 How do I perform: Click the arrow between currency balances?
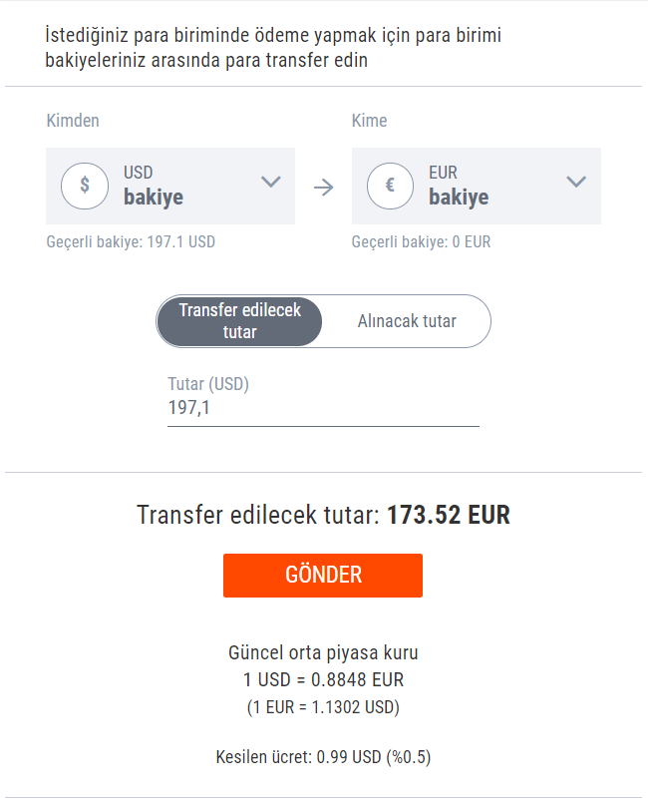tap(324, 187)
